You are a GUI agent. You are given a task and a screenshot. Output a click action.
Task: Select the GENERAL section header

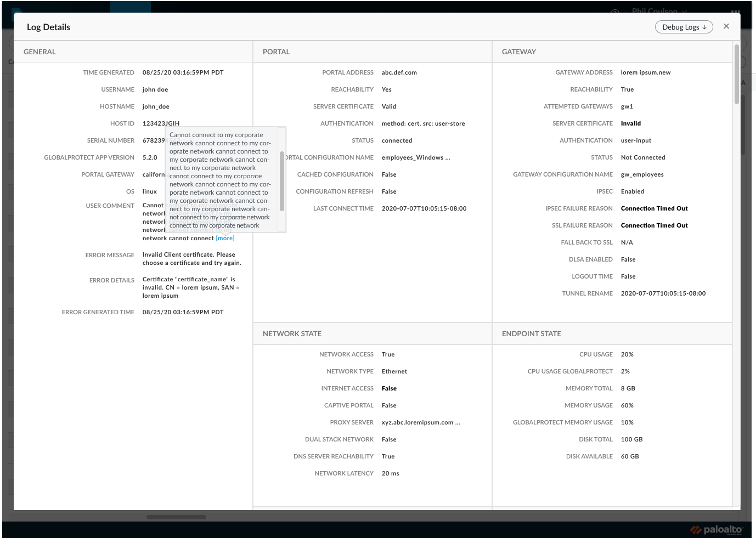(x=40, y=52)
